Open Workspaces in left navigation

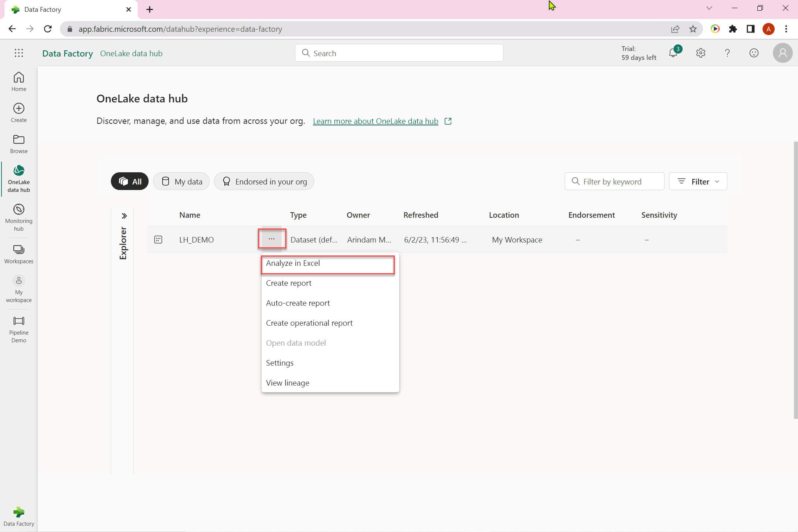pyautogui.click(x=18, y=254)
